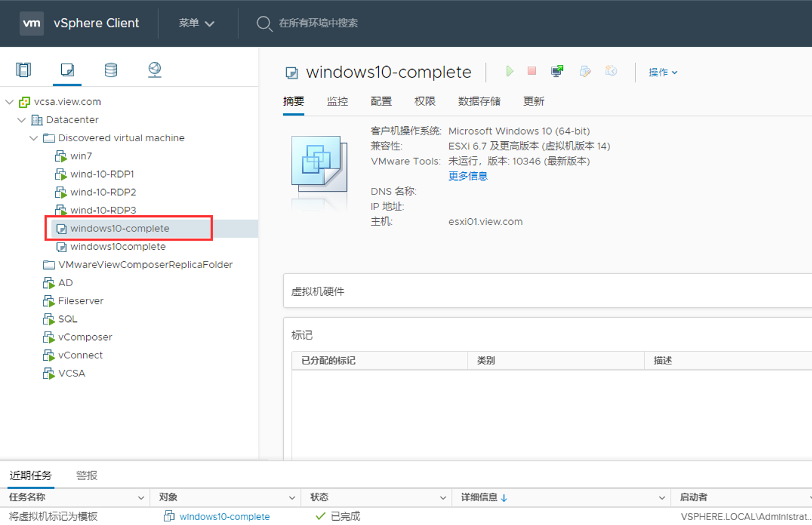
Task: Switch to the 更新 tab
Action: [534, 101]
